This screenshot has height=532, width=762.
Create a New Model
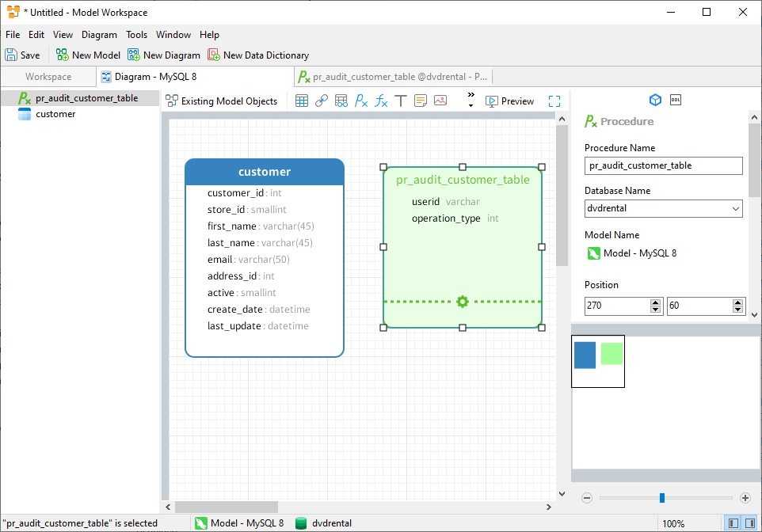(88, 55)
